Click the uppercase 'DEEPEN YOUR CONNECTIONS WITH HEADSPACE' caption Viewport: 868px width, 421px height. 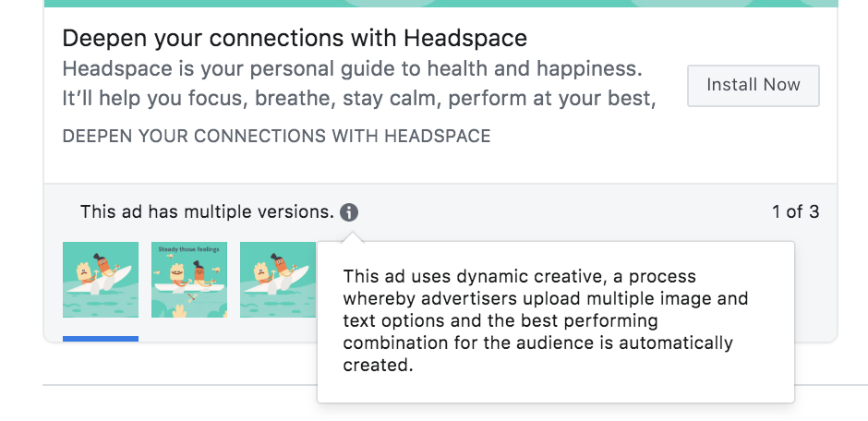coord(276,136)
